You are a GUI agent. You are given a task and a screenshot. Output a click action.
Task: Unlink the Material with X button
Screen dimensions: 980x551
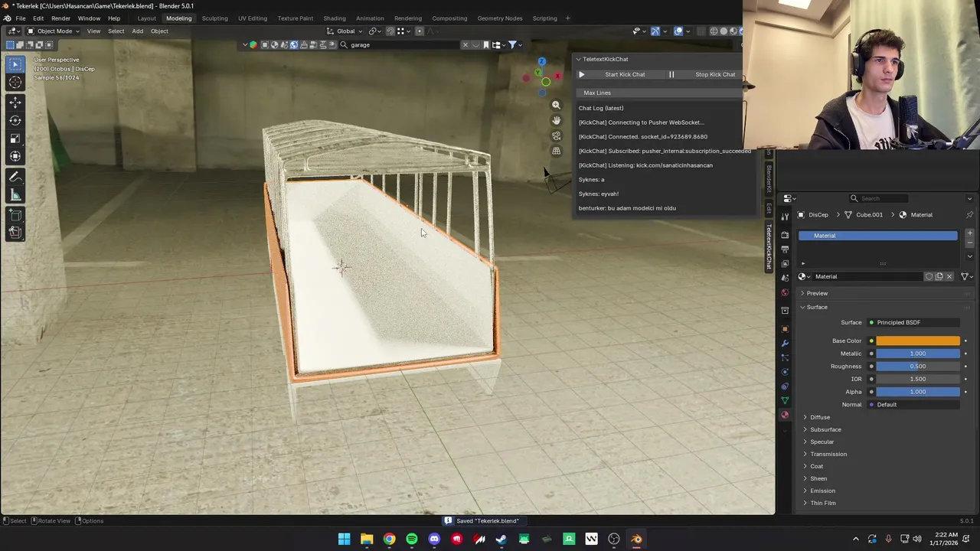pyautogui.click(x=949, y=276)
